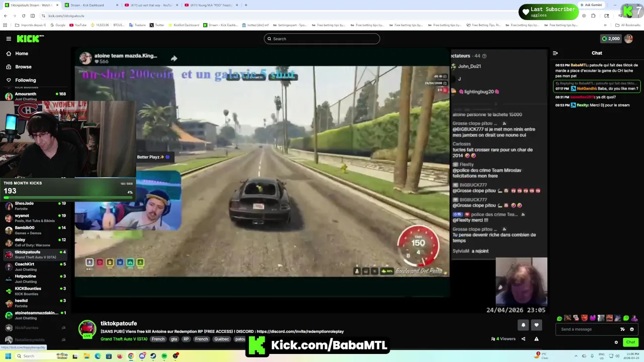Click the chat translate icon
This screenshot has width=644, height=362.
(622, 329)
